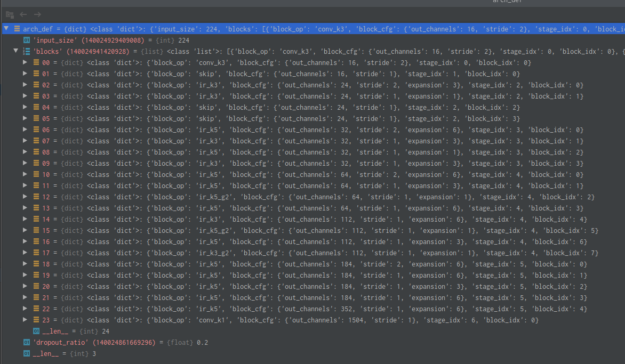
Task: Select row 06 ir_k5 out_channels 32
Action: point(313,130)
